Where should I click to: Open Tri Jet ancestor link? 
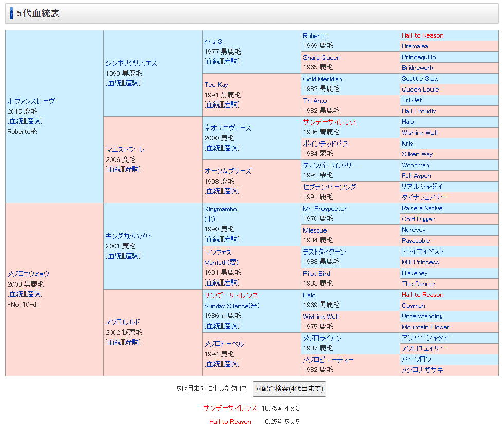[412, 100]
